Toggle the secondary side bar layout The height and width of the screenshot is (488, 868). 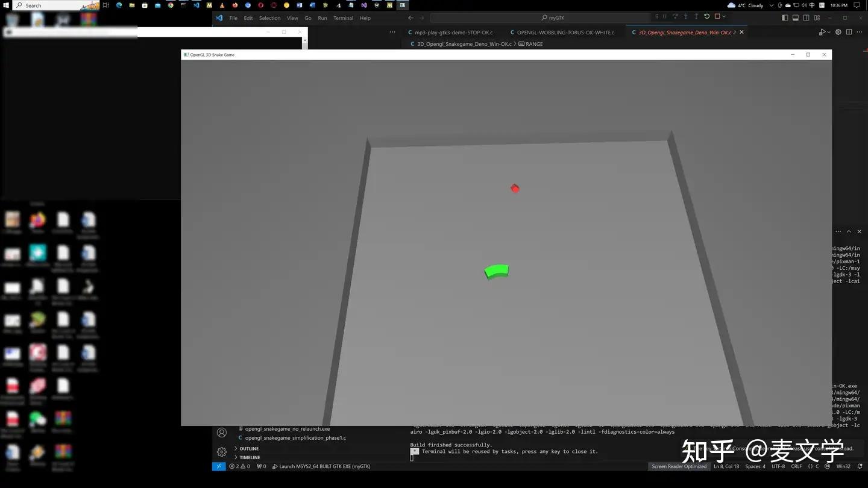807,18
